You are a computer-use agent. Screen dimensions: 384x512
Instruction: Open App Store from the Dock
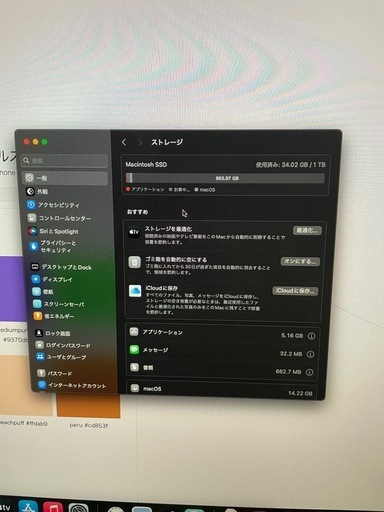tap(28, 506)
